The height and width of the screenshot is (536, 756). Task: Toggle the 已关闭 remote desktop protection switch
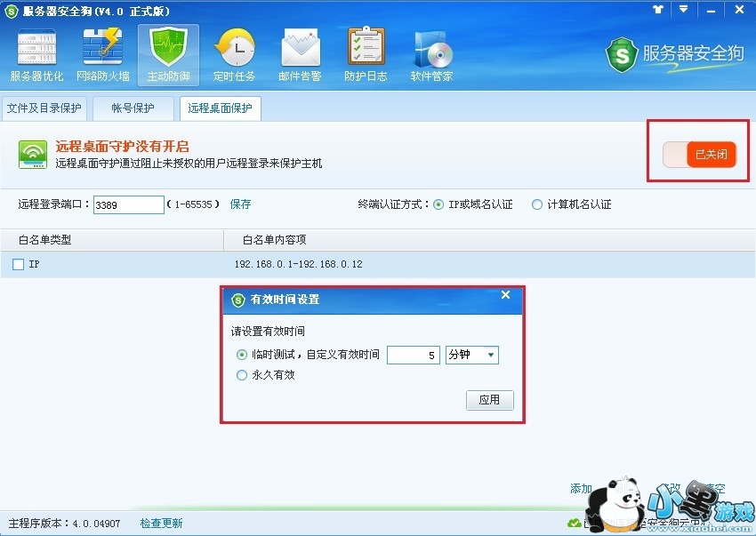point(700,155)
